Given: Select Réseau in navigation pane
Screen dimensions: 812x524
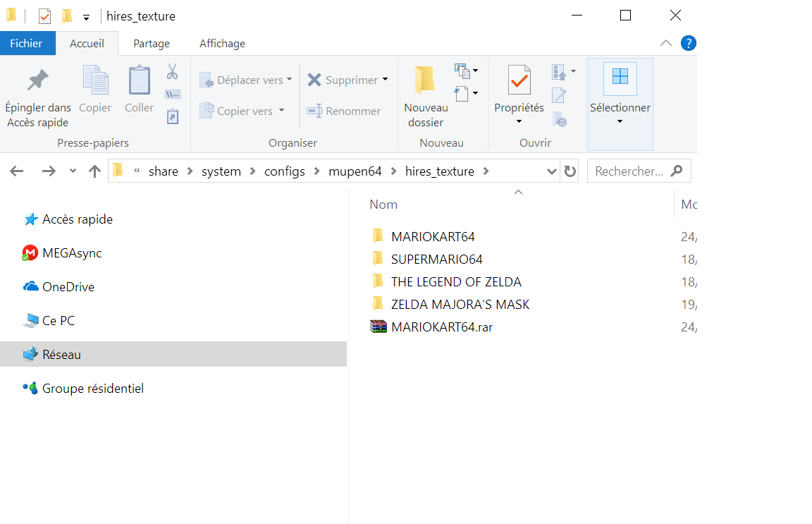Looking at the screenshot, I should (173, 354).
